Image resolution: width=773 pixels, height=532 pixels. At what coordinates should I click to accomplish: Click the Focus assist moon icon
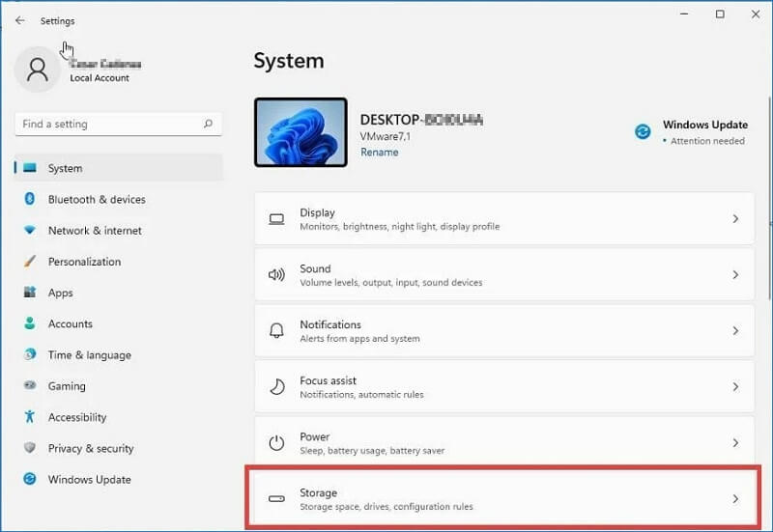277,386
